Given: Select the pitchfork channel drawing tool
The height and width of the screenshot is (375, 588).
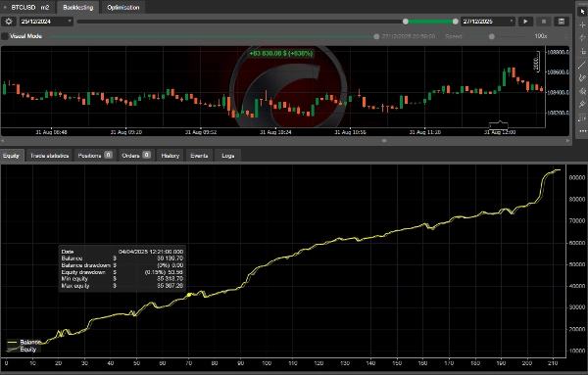Looking at the screenshot, I should pyautogui.click(x=582, y=91).
